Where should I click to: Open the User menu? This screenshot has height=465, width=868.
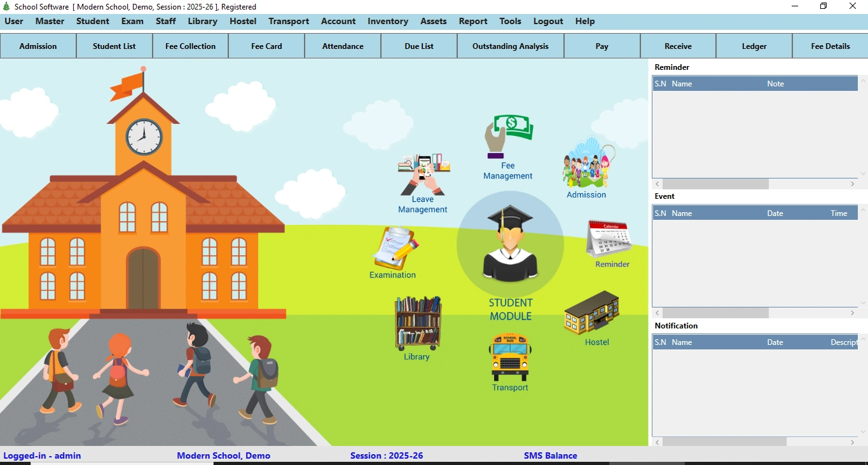pos(14,21)
